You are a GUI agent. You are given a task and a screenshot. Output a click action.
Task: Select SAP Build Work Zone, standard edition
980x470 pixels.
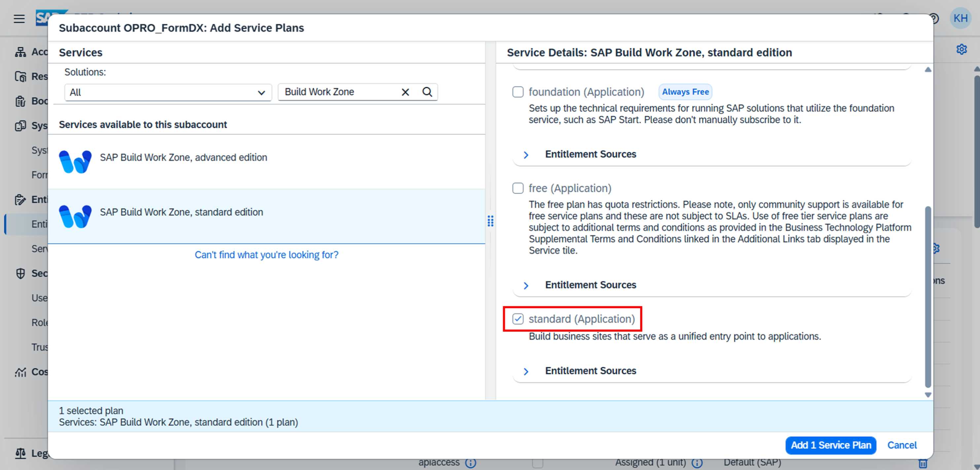(181, 212)
